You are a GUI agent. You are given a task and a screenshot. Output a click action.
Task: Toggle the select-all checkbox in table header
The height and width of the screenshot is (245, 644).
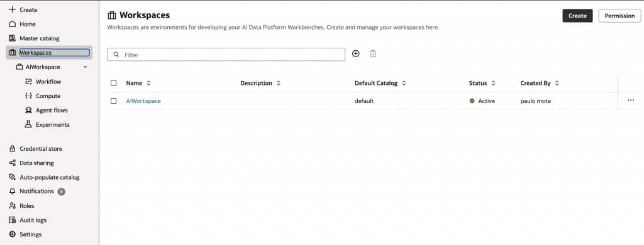tap(114, 83)
